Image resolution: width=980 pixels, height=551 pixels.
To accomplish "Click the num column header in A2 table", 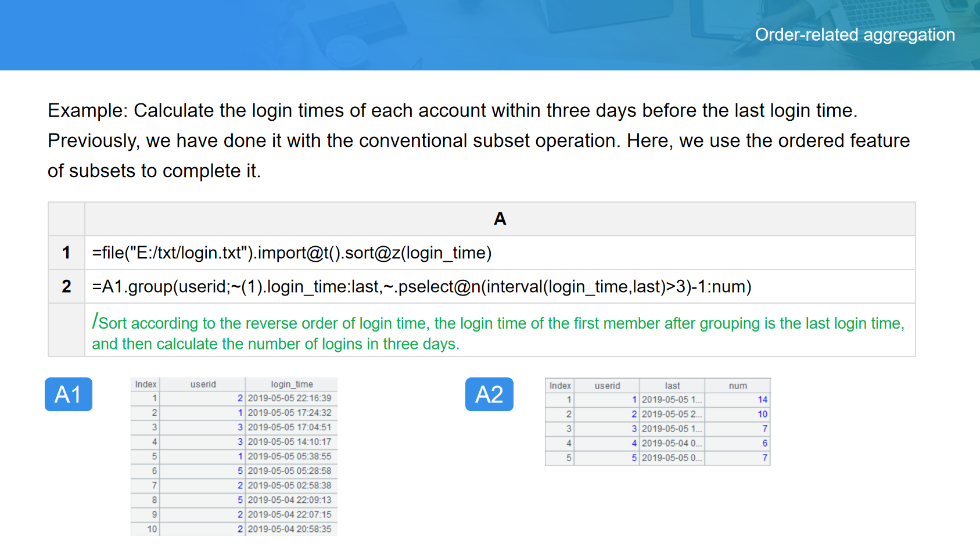I will [x=738, y=386].
